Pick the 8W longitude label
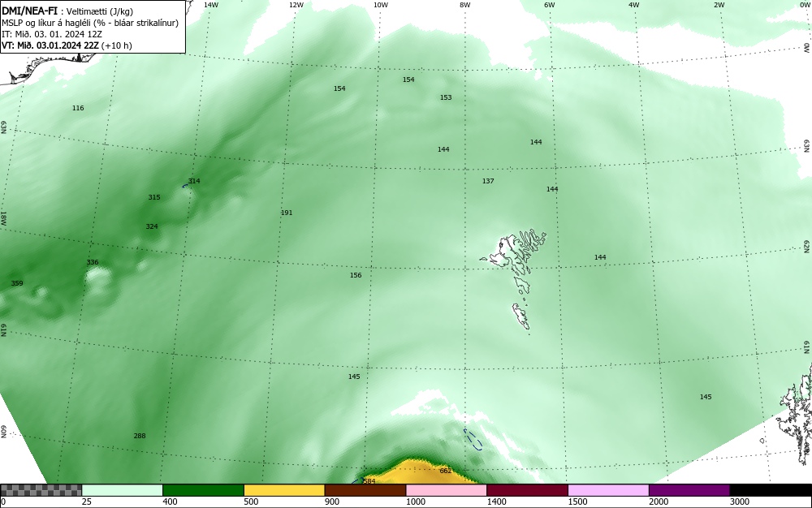Screen dimensions: 812x508 pos(464,5)
